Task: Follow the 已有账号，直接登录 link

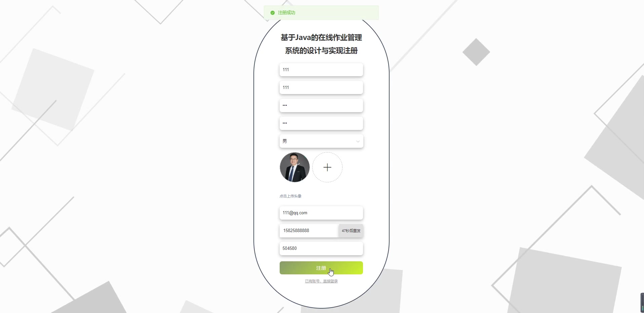Action: tap(321, 281)
